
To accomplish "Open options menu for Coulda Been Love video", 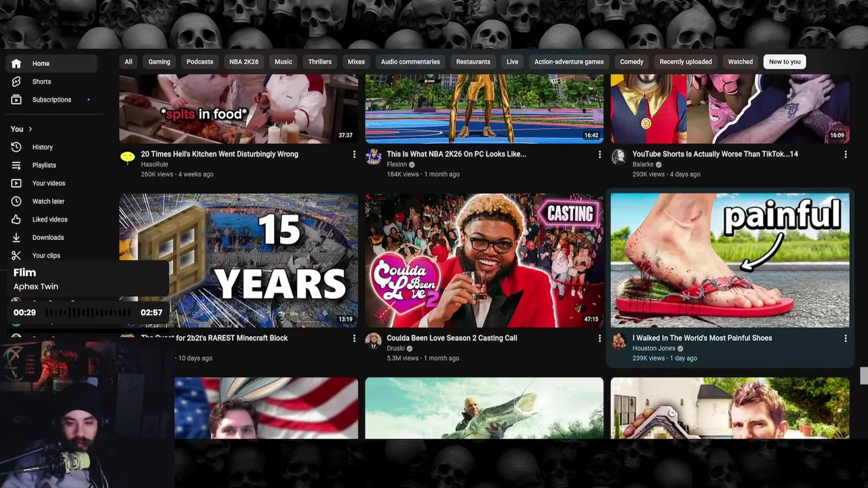I will tap(599, 338).
